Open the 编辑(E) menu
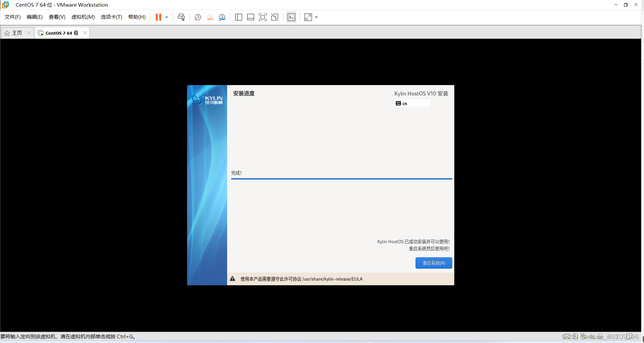The height and width of the screenshot is (343, 644). [x=35, y=17]
